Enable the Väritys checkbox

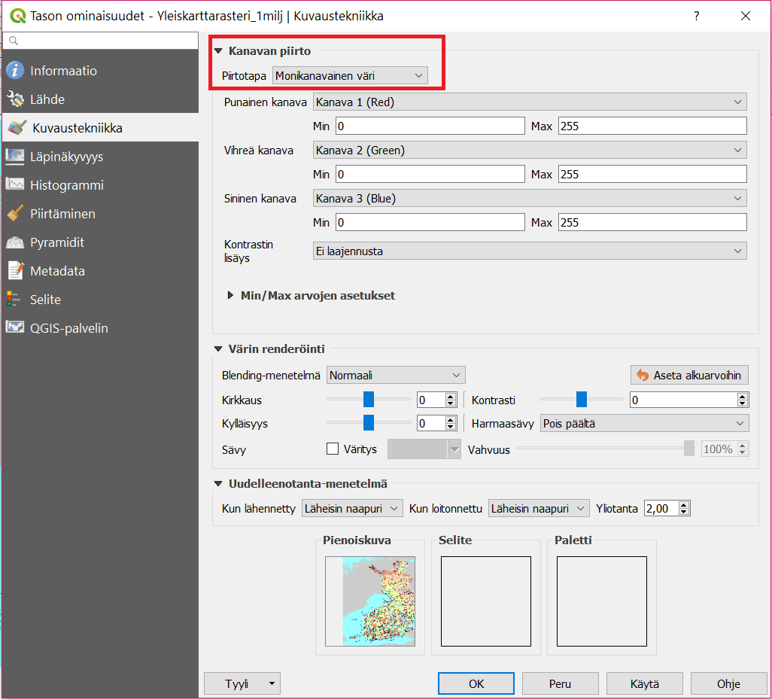click(333, 449)
